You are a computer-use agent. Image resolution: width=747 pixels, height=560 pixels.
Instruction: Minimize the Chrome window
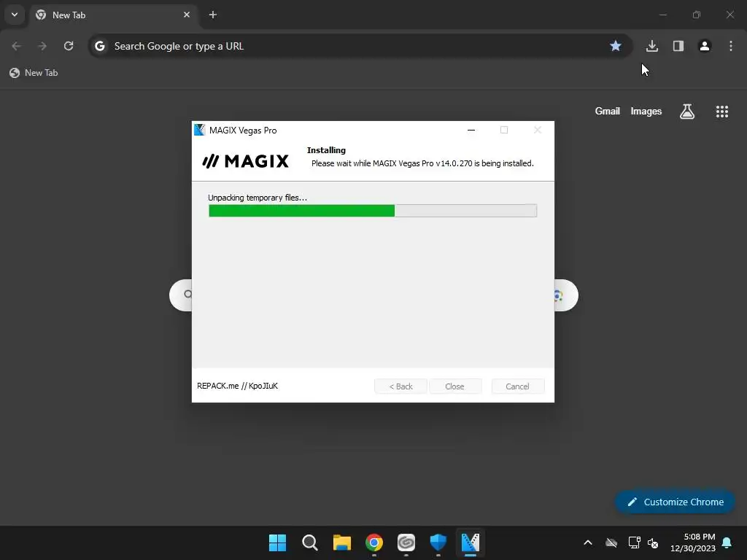click(662, 15)
